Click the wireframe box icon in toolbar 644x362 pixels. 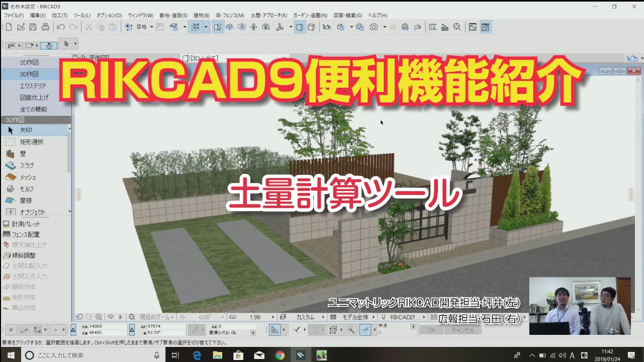click(x=311, y=27)
